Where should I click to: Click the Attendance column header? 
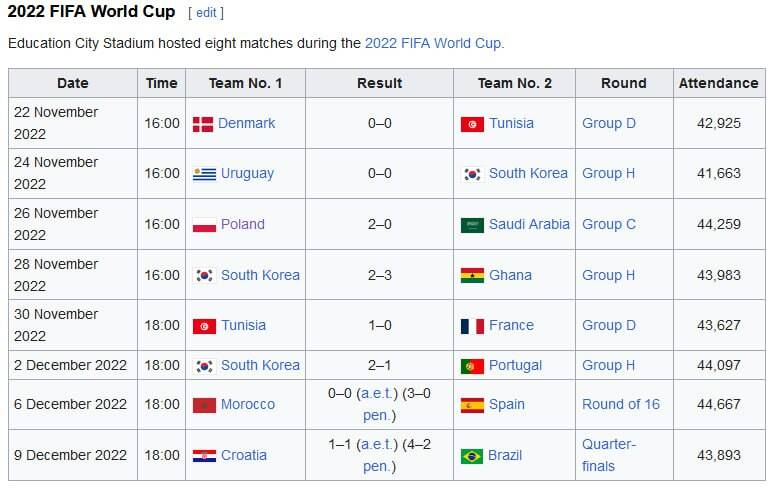(x=718, y=83)
